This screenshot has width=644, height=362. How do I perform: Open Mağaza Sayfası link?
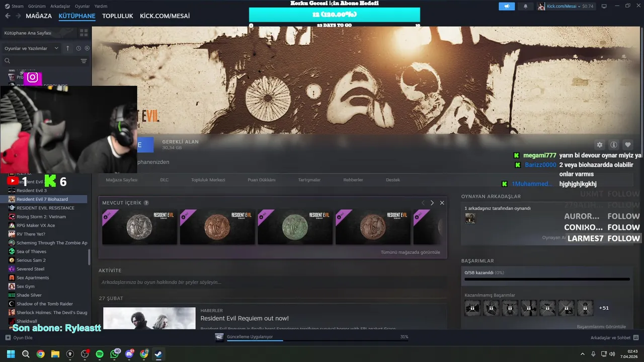122,179
